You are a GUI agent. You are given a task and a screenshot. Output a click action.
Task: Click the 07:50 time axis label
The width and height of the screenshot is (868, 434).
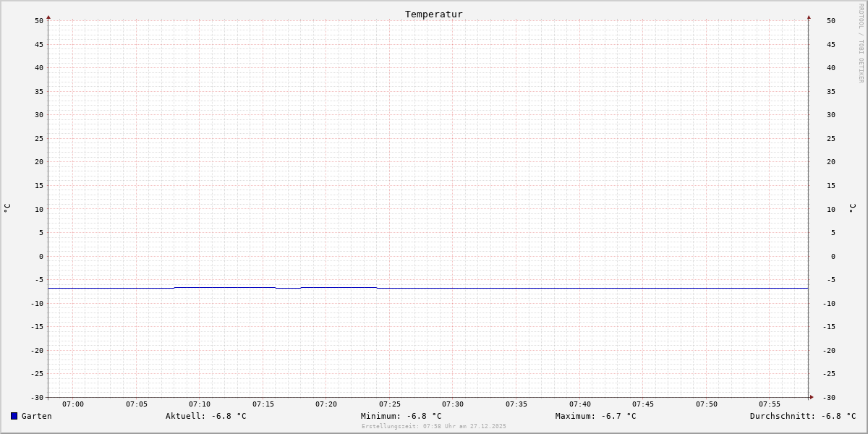707,404
